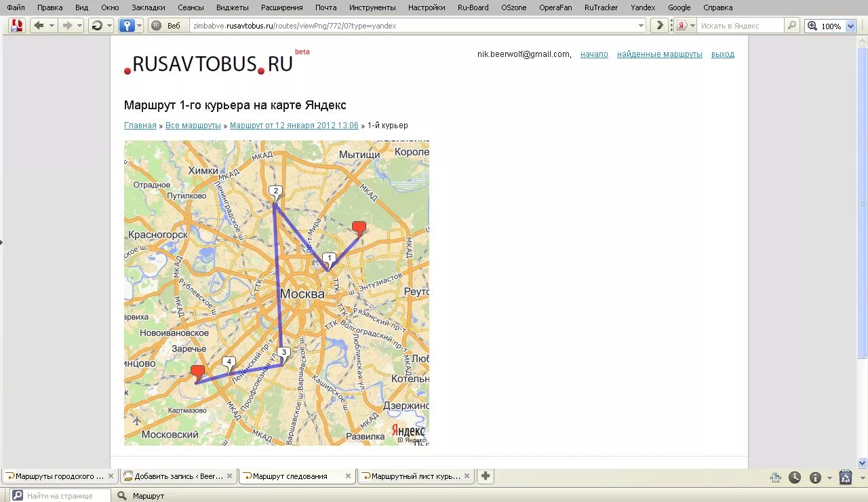Close the Маршрут следования tab

[x=348, y=476]
